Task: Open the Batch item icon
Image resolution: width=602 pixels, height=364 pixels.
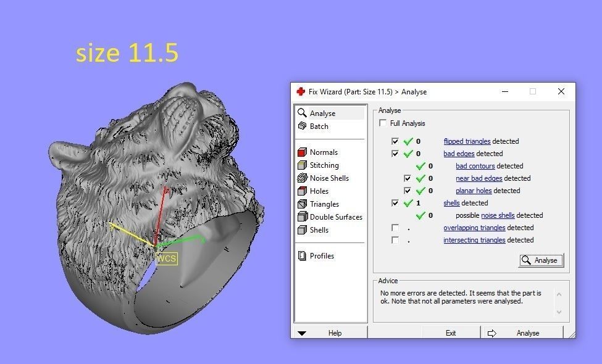Action: [x=302, y=126]
